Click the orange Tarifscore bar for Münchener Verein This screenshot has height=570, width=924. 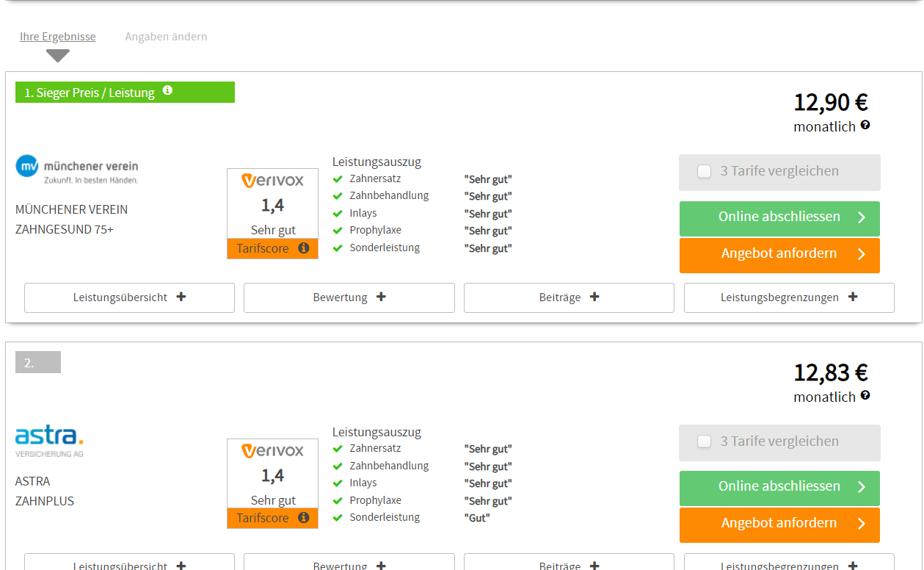tap(263, 249)
